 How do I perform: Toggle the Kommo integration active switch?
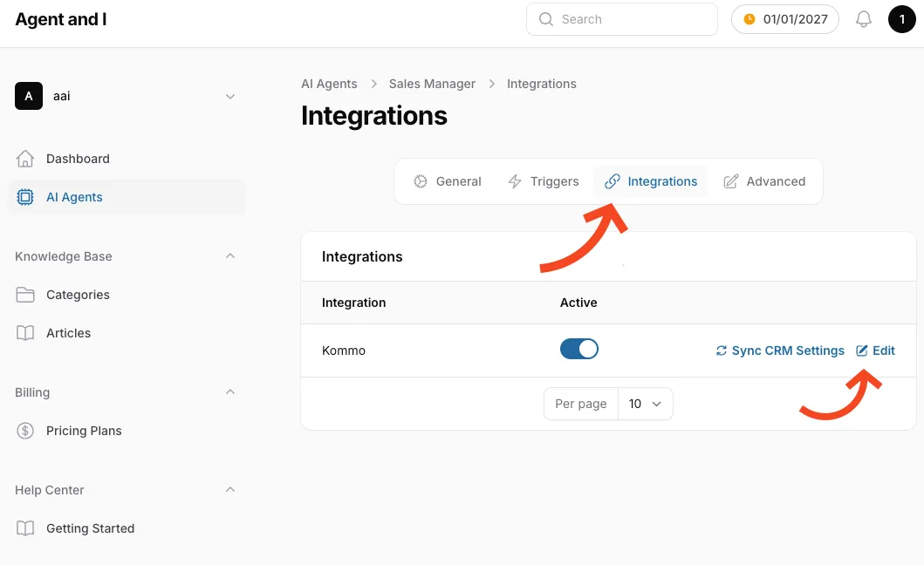coord(578,350)
